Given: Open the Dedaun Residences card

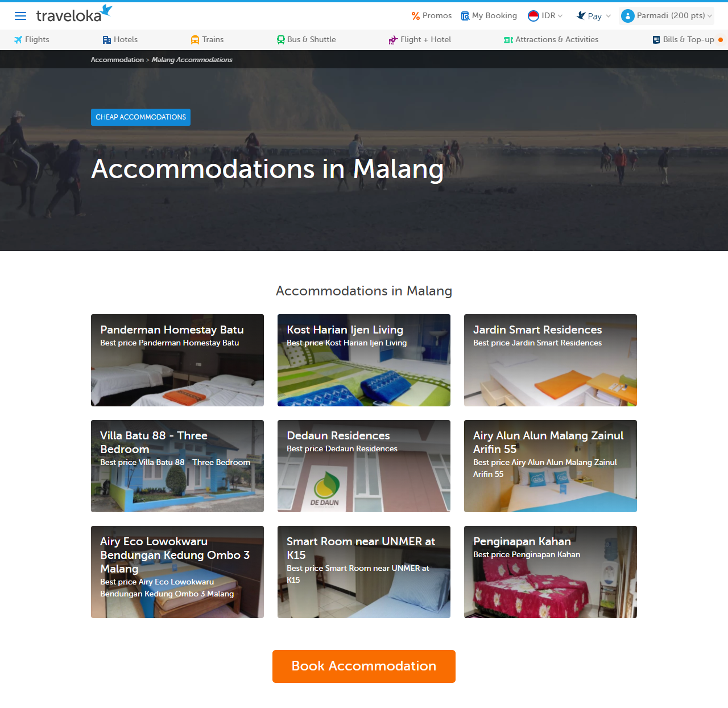Looking at the screenshot, I should [x=364, y=466].
